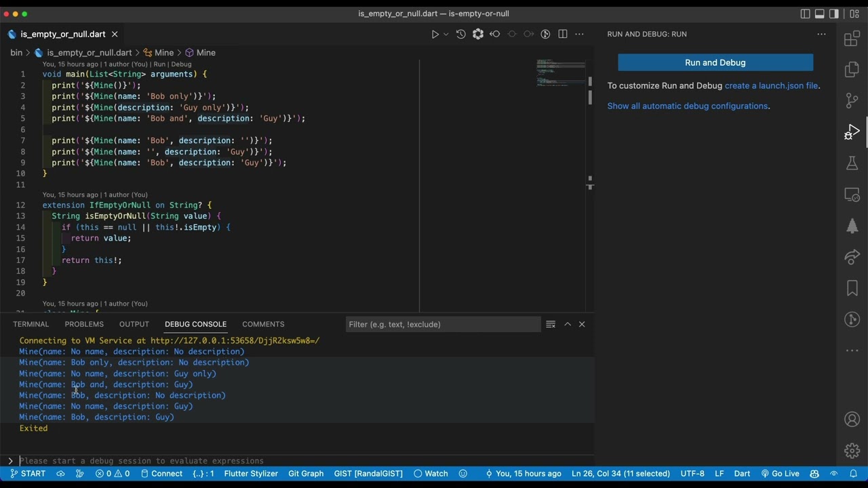Click the Connect status bar item
The height and width of the screenshot is (488, 868).
(x=161, y=474)
